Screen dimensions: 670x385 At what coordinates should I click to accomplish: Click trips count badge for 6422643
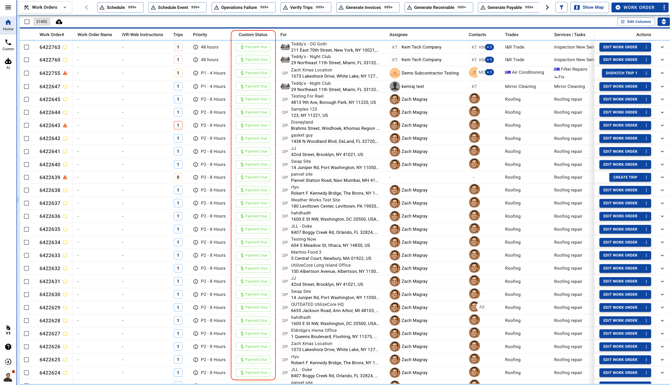(x=178, y=125)
